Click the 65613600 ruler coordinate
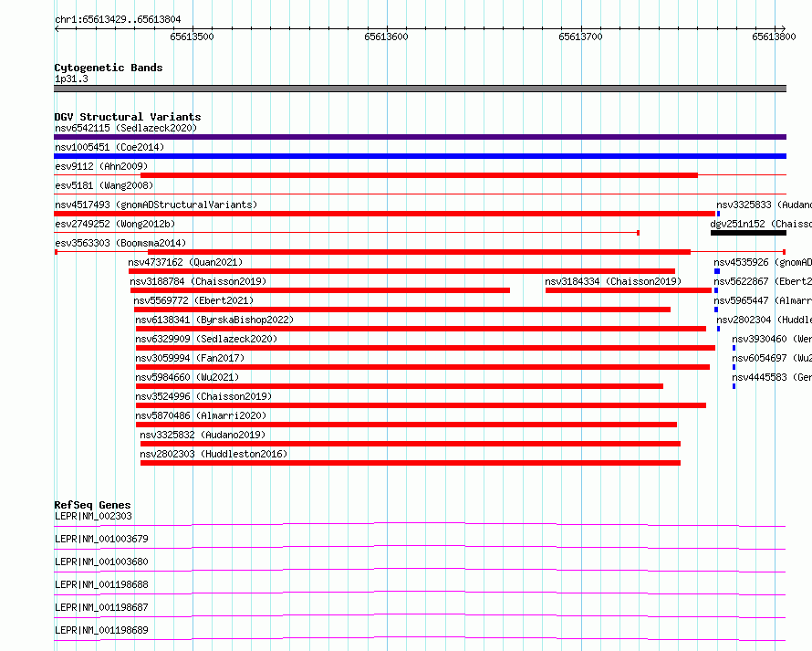812x651 pixels. (x=386, y=37)
